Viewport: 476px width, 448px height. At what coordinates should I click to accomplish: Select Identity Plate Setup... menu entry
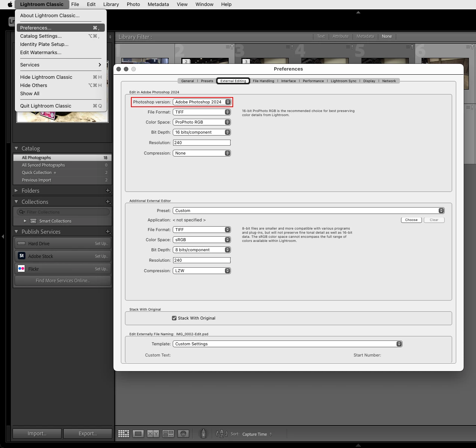point(61,44)
